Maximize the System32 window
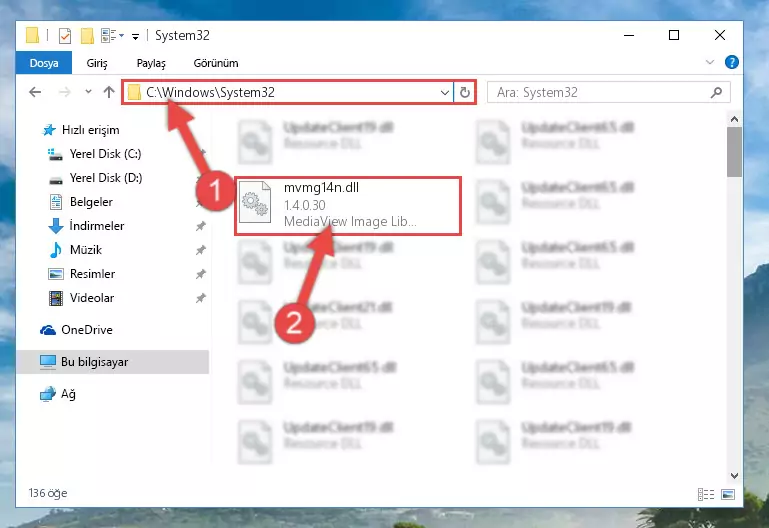 pos(674,35)
